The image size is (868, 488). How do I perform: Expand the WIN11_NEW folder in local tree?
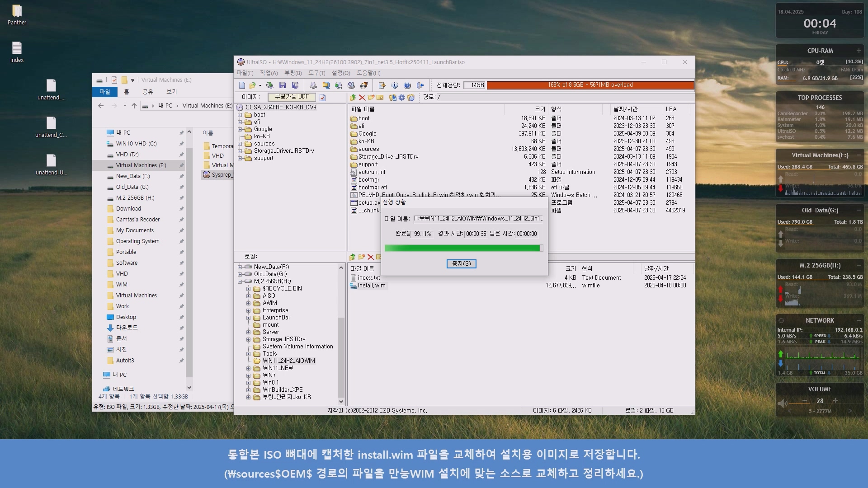(x=248, y=368)
